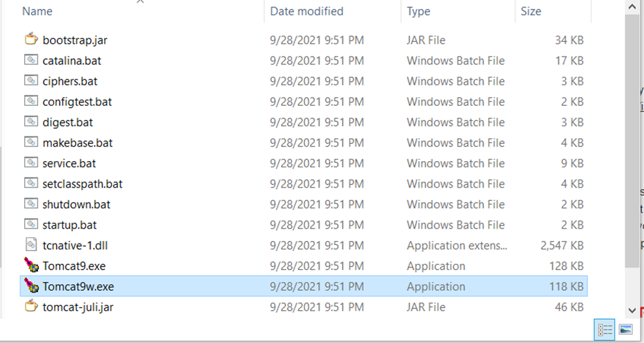
Task: Click the shutdown.bat batch file icon
Action: click(31, 204)
